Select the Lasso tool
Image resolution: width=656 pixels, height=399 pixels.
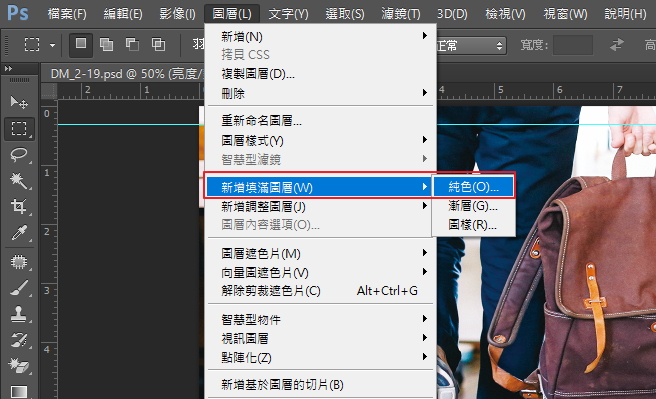[x=19, y=155]
